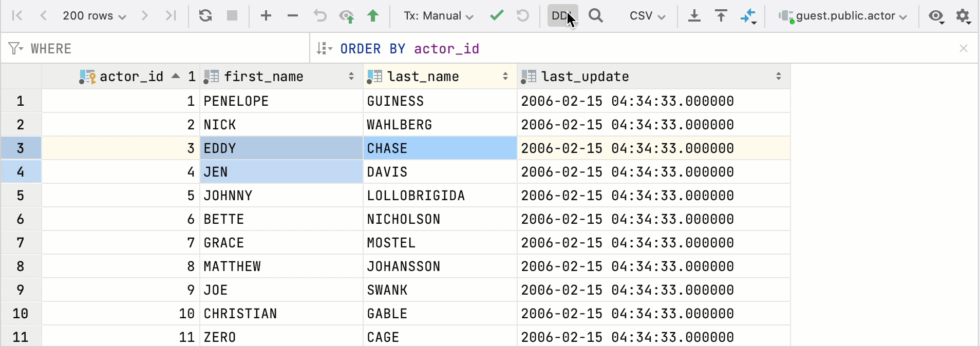Open the eye view options menu

(936, 16)
